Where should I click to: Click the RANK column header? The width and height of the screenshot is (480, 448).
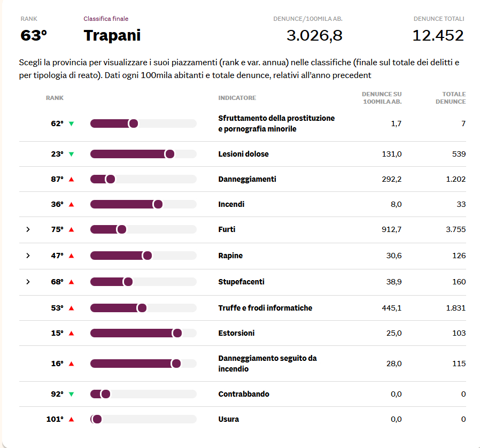click(54, 98)
